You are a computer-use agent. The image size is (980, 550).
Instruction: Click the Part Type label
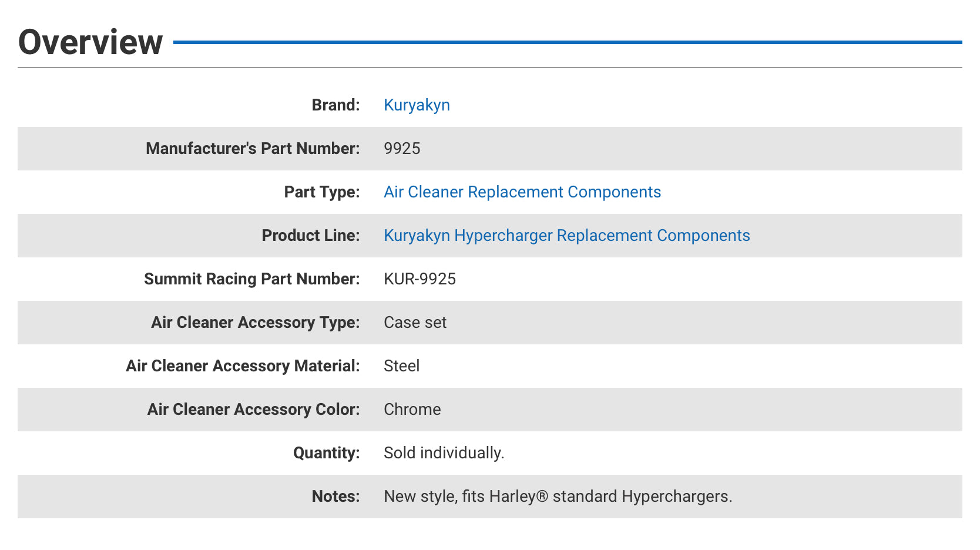tap(321, 192)
